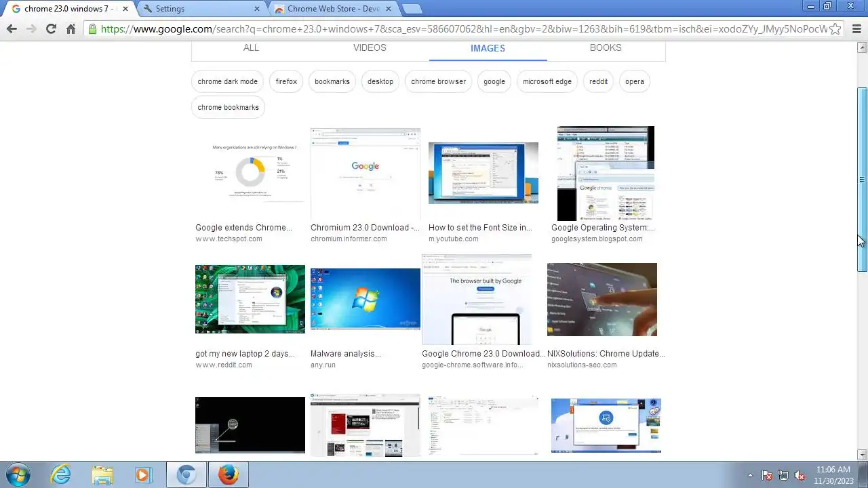
Task: Filter by chrome dark mode chip
Action: click(x=228, y=81)
